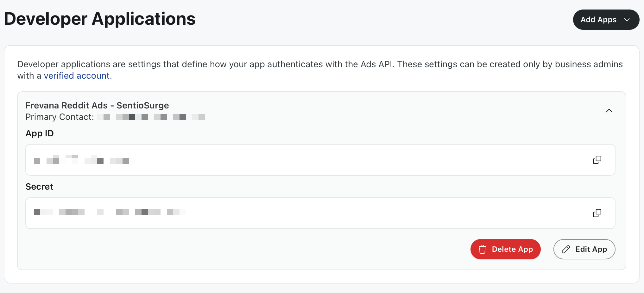Screen dimensions: 644x293
Task: Delete the Frevana Reddit Ads app
Action: [x=506, y=249]
